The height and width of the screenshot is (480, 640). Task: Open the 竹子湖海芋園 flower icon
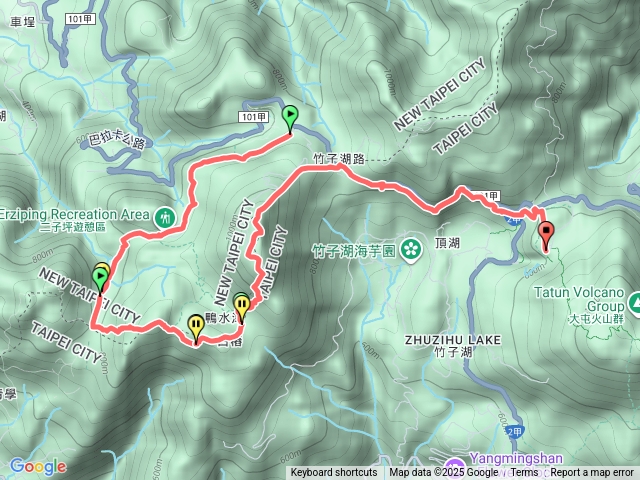pos(411,249)
